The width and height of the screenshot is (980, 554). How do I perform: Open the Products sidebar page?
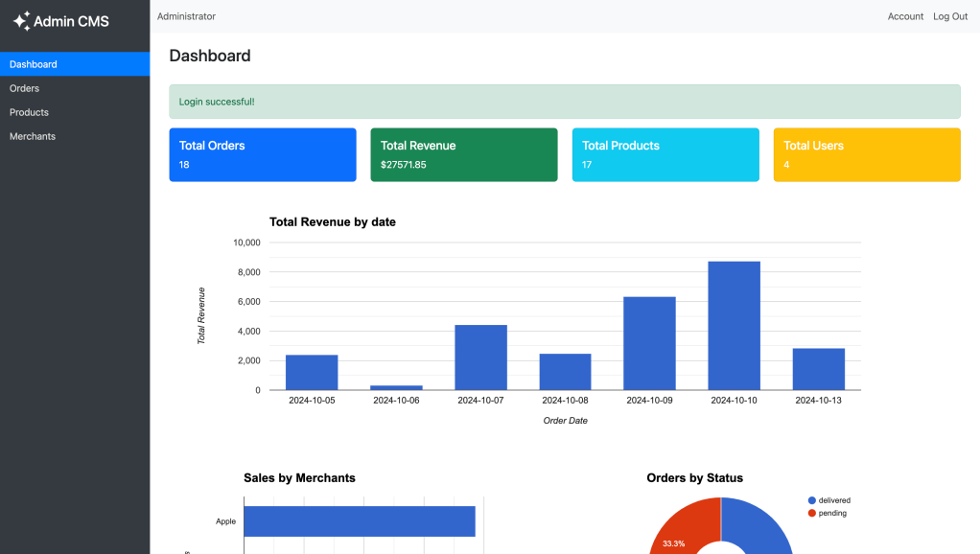coord(29,112)
